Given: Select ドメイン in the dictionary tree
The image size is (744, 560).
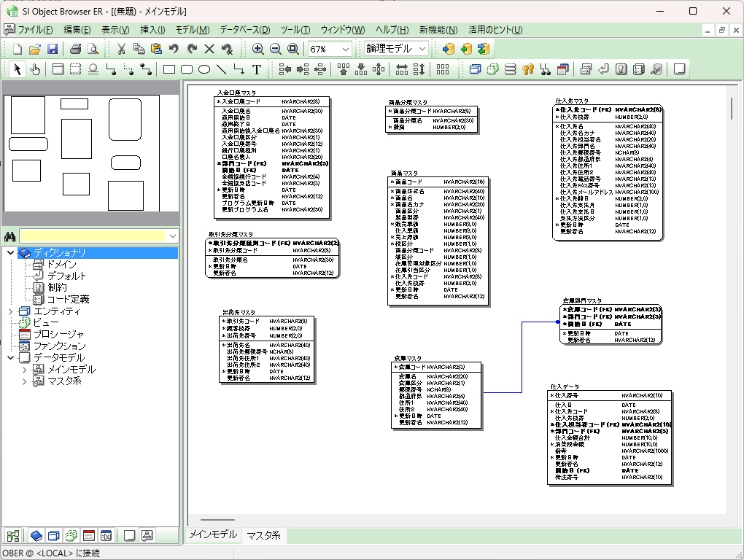Looking at the screenshot, I should [62, 265].
